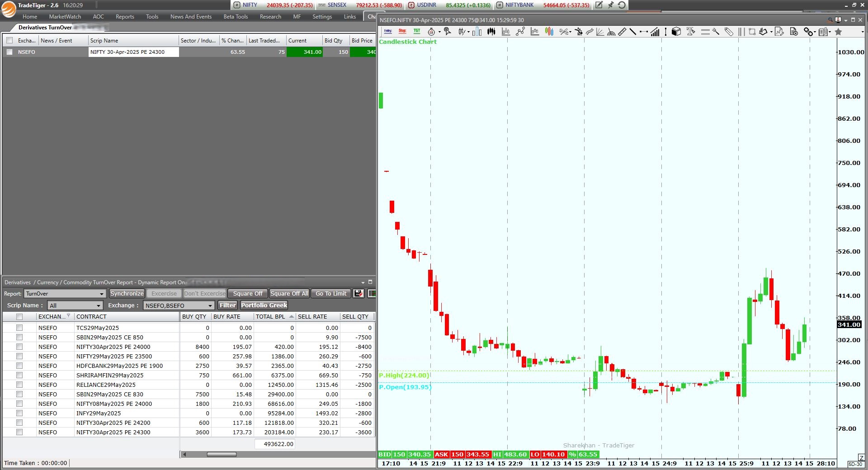Click the Square Off button
Screen dimensions: 868x470
pos(248,293)
